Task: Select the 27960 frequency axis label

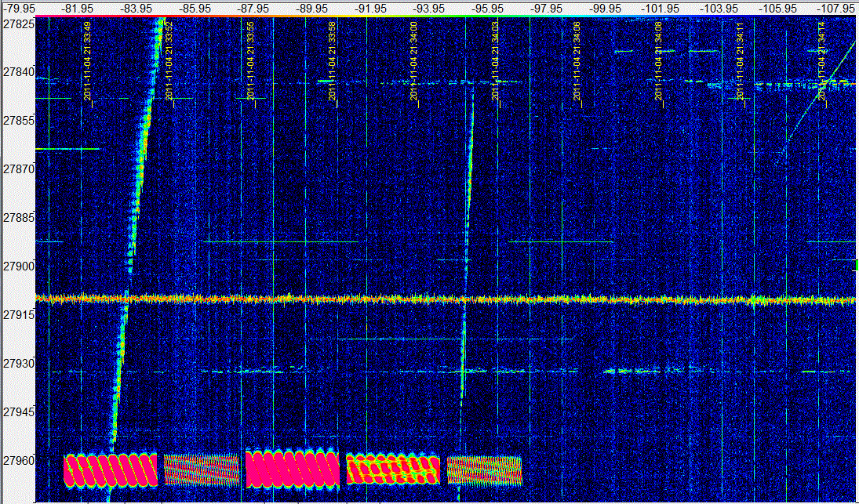Action: (x=18, y=460)
